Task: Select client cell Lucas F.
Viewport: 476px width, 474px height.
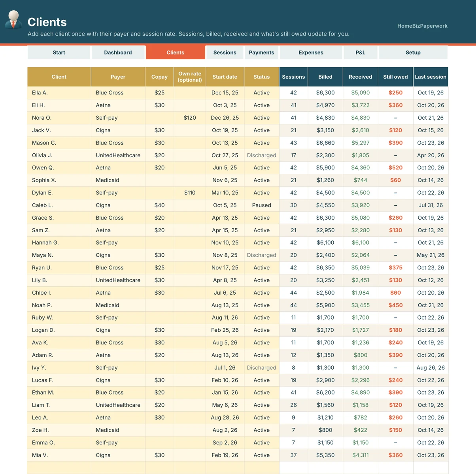Action: [59, 380]
